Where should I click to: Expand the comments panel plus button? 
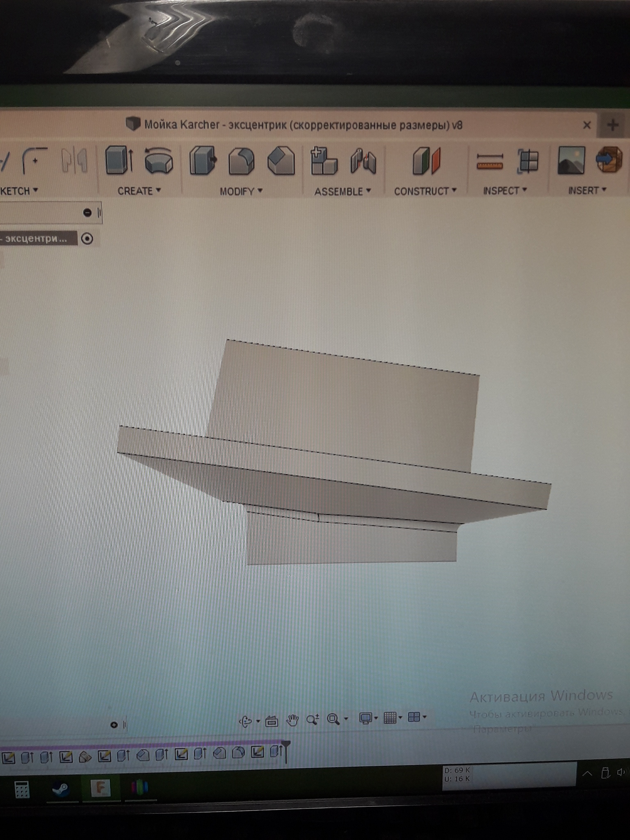click(x=114, y=725)
